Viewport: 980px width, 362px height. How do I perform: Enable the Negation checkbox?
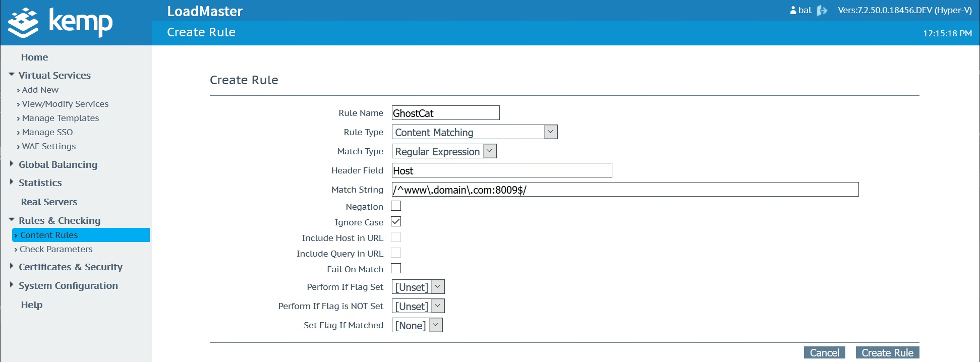click(396, 206)
